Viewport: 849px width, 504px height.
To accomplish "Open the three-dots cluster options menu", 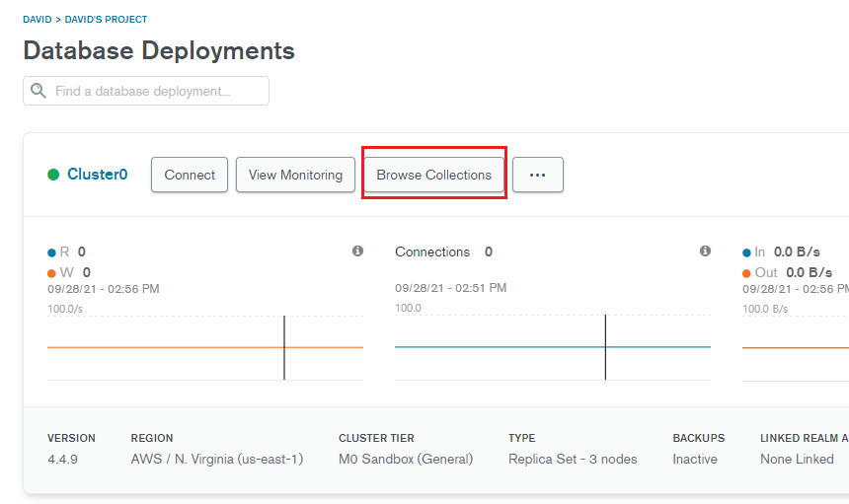I will (x=538, y=175).
